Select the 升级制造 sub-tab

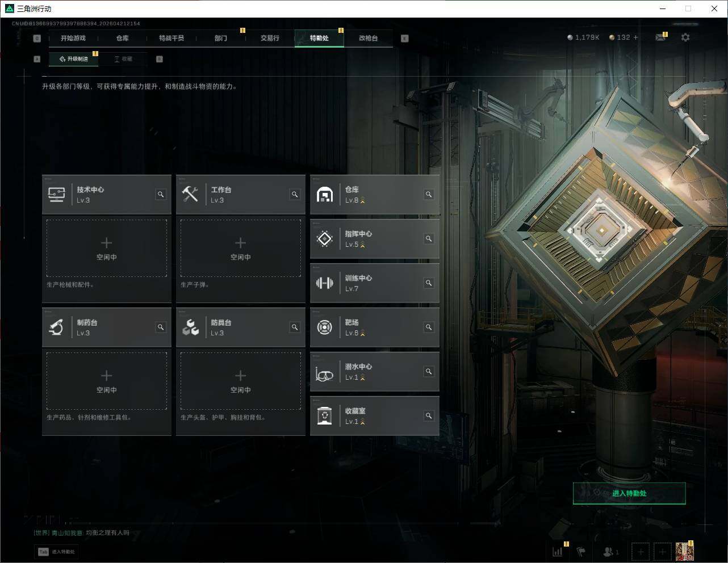74,59
